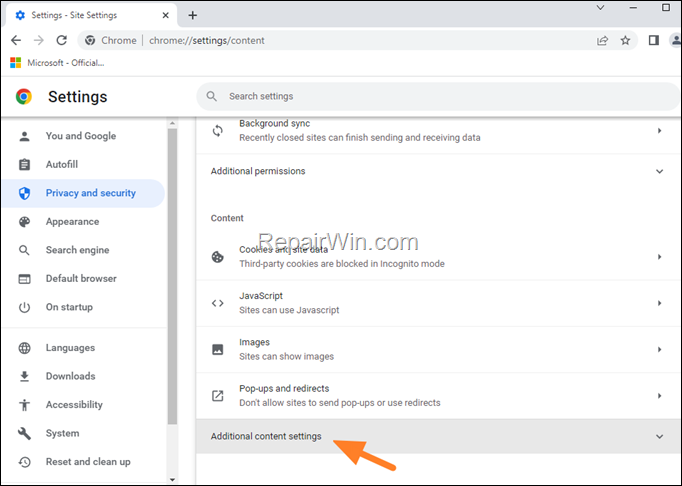This screenshot has height=486, width=682.
Task: Click the share page icon in address bar
Action: [x=602, y=40]
